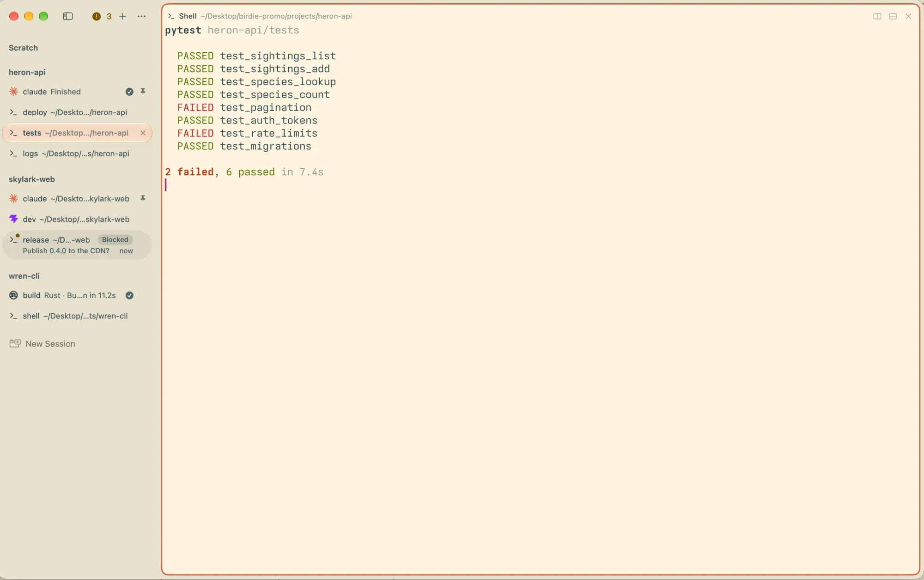The image size is (924, 580).
Task: Click the FAILED test_pagination line
Action: 244,107
